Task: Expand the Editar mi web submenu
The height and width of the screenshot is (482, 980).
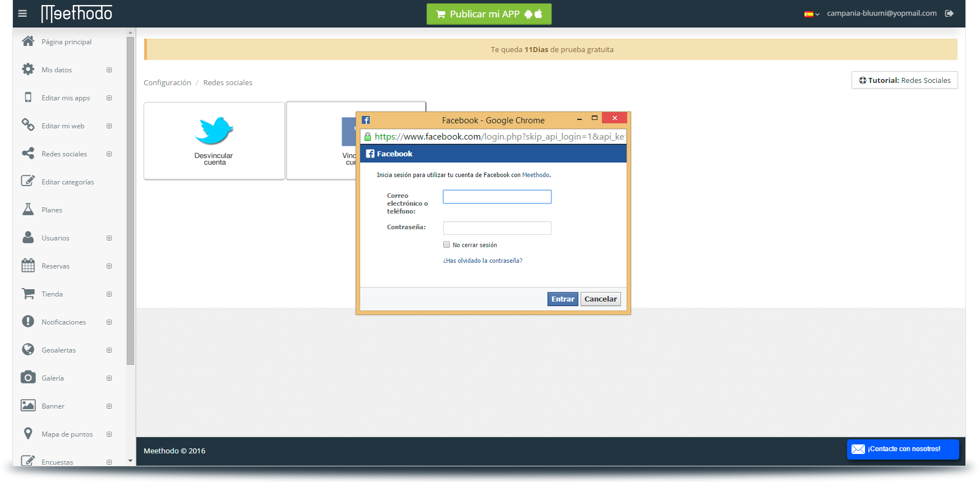Action: tap(109, 126)
